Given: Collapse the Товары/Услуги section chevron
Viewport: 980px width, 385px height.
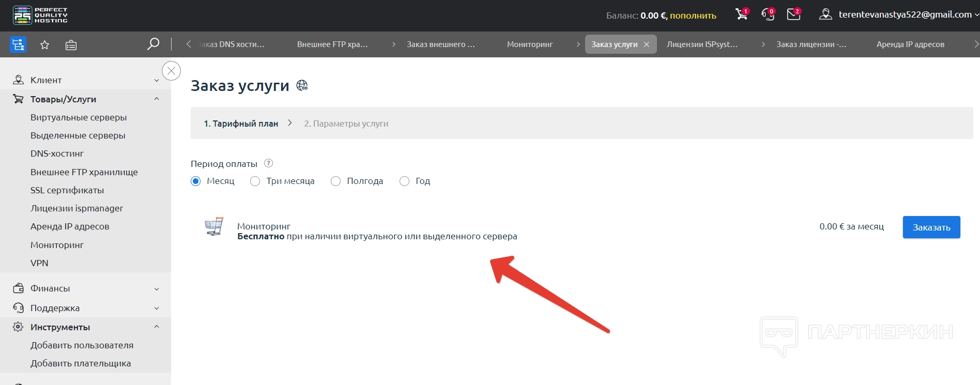Looking at the screenshot, I should [157, 99].
